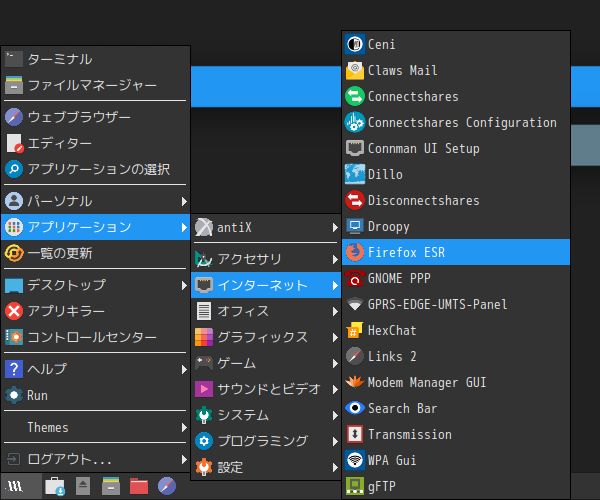Click the eject icon on taskbar

coord(83,487)
